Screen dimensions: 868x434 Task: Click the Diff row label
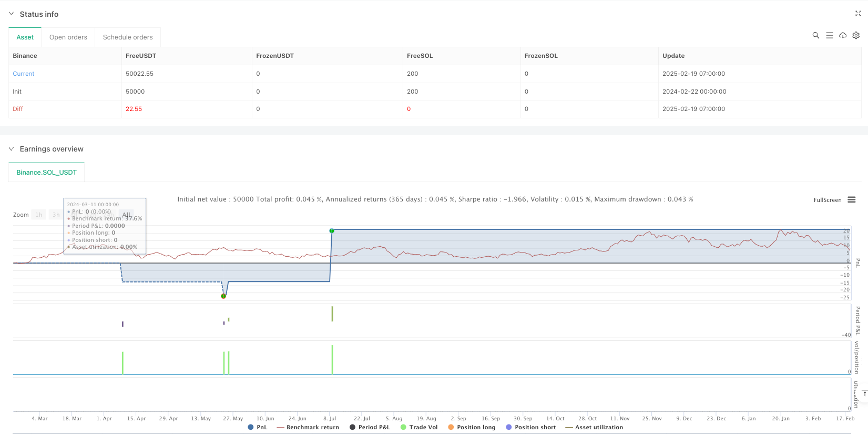pyautogui.click(x=18, y=109)
